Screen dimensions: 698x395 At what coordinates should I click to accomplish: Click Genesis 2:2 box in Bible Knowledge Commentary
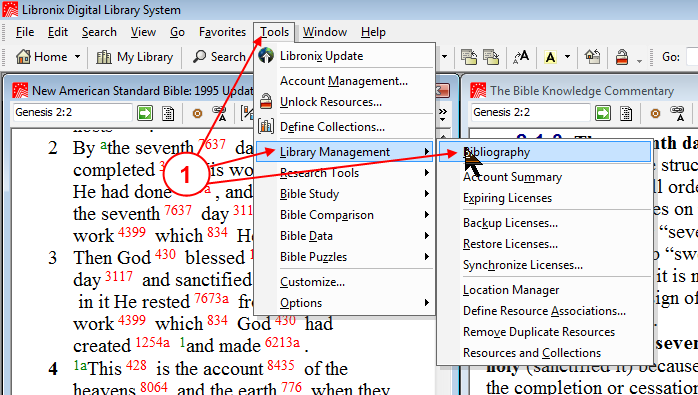click(x=531, y=112)
